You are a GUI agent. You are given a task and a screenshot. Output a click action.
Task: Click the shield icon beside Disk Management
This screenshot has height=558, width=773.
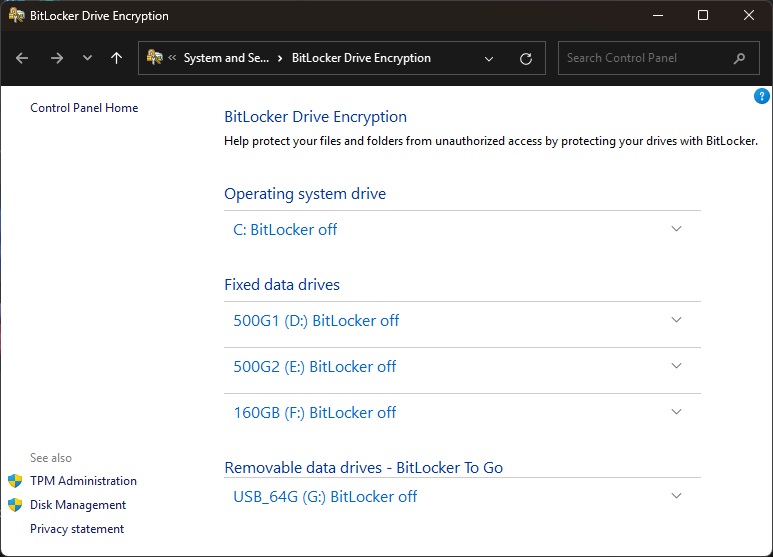[x=15, y=505]
